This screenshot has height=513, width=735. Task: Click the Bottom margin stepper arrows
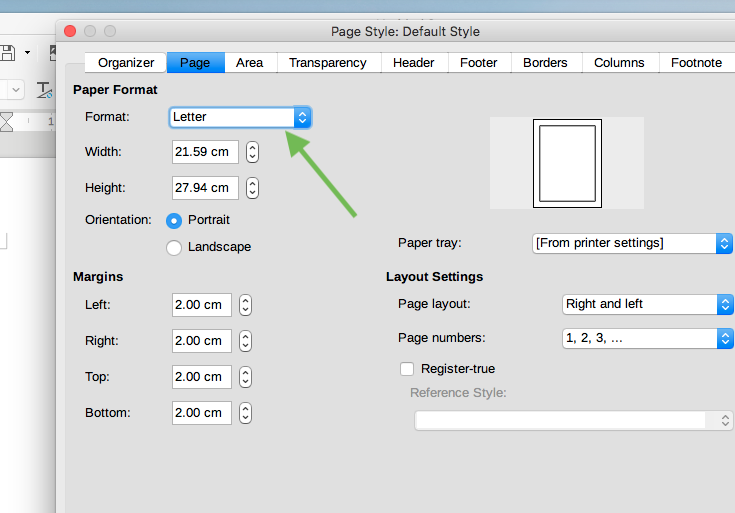point(245,413)
